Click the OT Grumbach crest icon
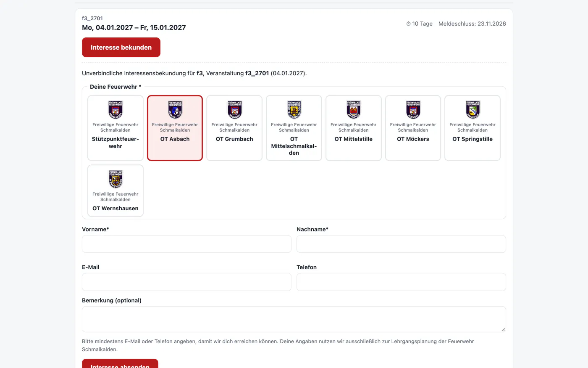This screenshot has width=588, height=368. pos(234,110)
